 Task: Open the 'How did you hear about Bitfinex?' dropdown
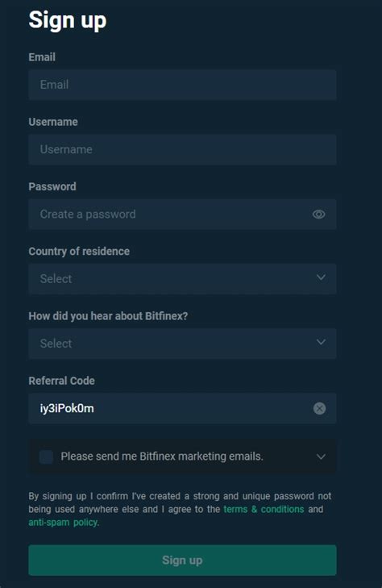182,344
